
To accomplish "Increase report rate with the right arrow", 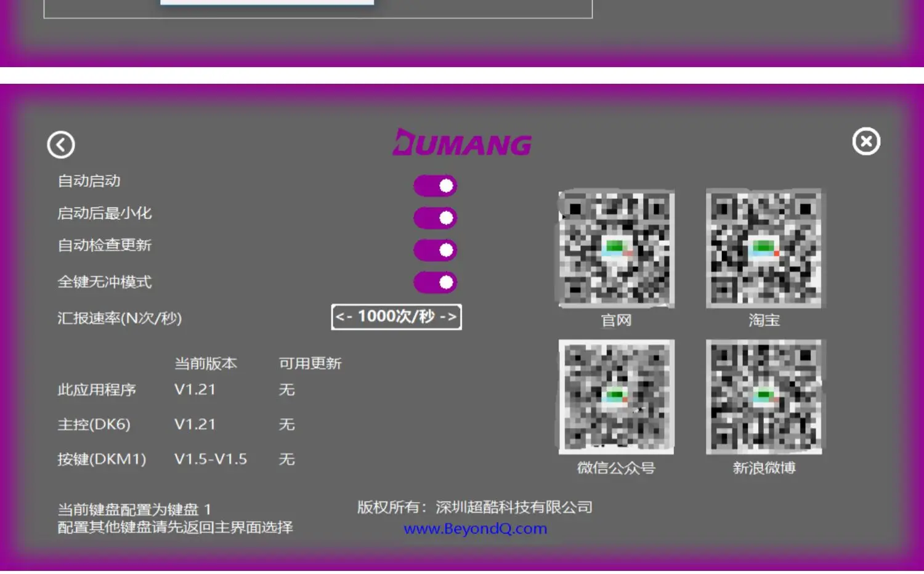I will pos(448,317).
